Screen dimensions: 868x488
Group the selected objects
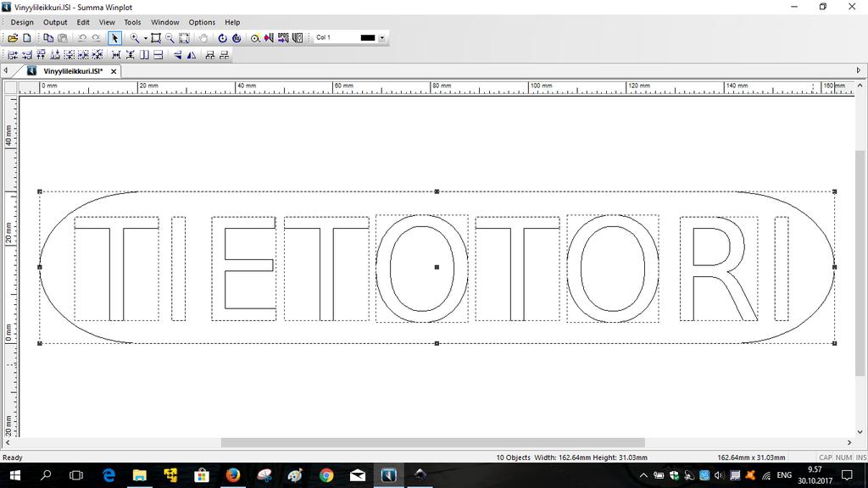point(210,55)
